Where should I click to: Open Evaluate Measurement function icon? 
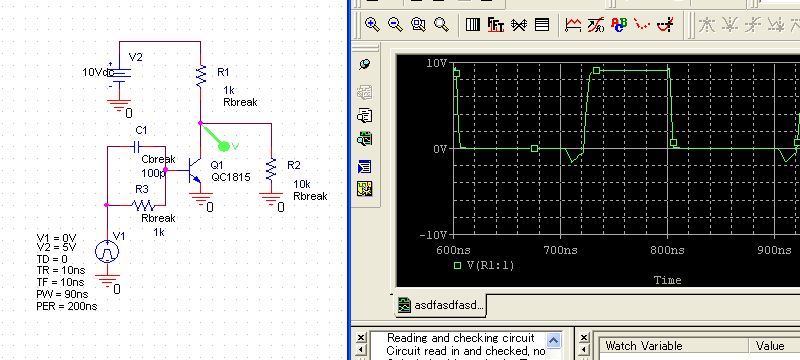click(596, 24)
